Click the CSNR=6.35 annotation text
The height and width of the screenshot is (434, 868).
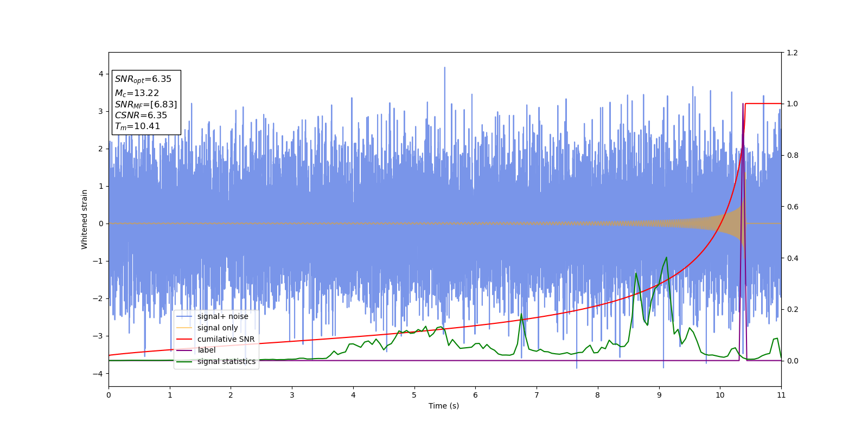(141, 116)
